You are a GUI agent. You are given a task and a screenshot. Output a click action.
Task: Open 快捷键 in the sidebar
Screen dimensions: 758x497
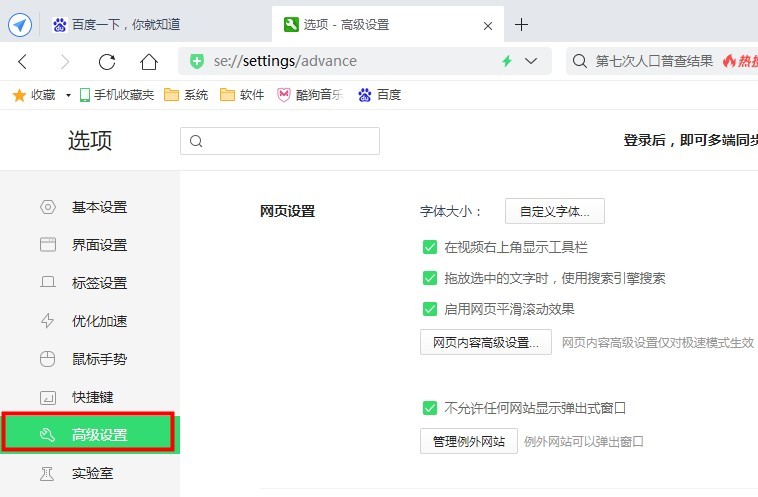point(90,397)
